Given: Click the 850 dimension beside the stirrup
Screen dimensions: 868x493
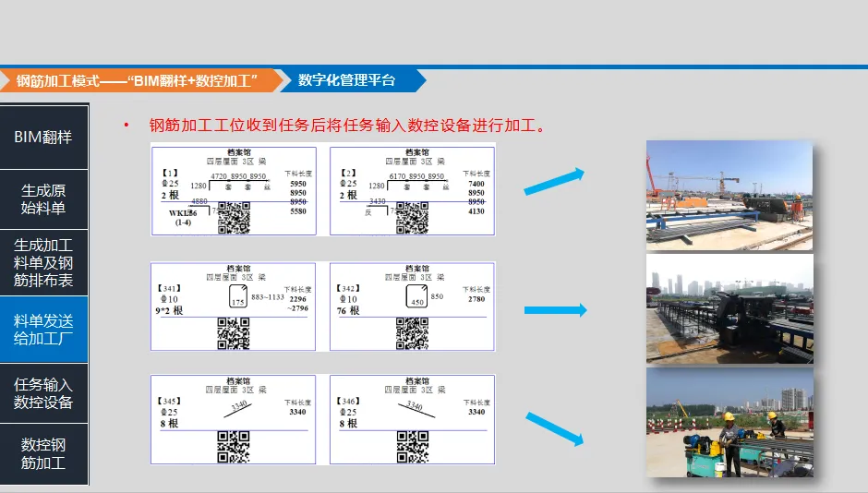Looking at the screenshot, I should (x=437, y=296).
